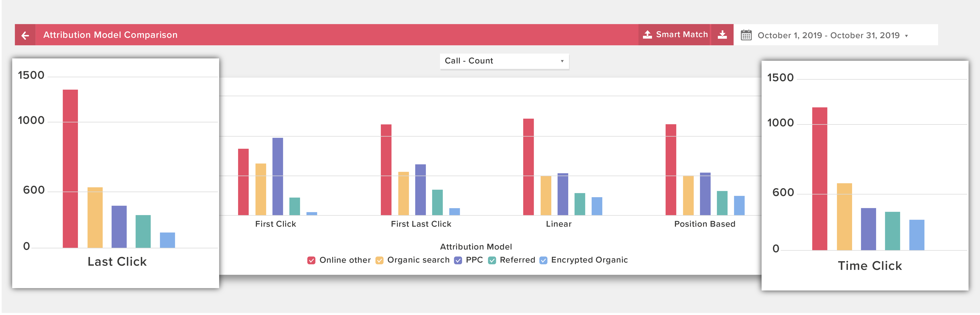Viewport: 980px width, 315px height.
Task: Select the orange Organic search bar in Time Click
Action: tap(844, 217)
